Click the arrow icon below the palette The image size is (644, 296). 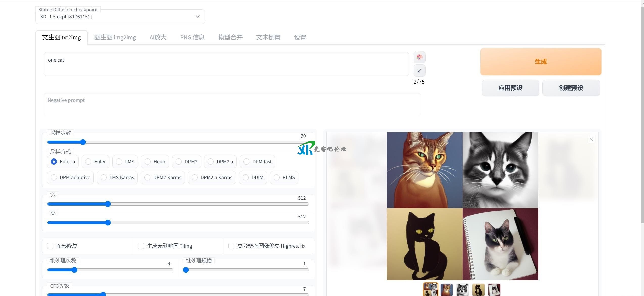(419, 71)
